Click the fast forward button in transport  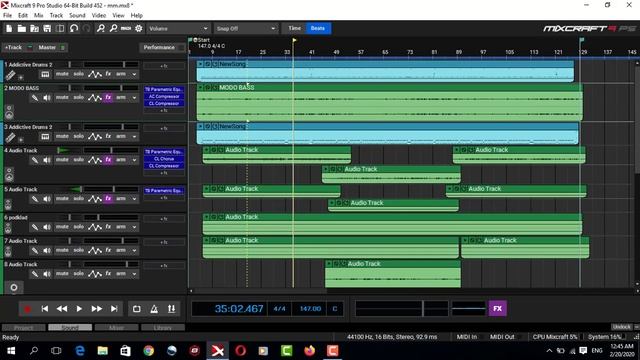(x=97, y=309)
